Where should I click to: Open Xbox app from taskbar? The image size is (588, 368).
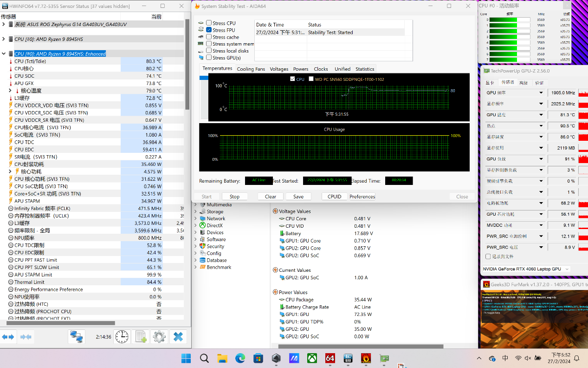(312, 358)
